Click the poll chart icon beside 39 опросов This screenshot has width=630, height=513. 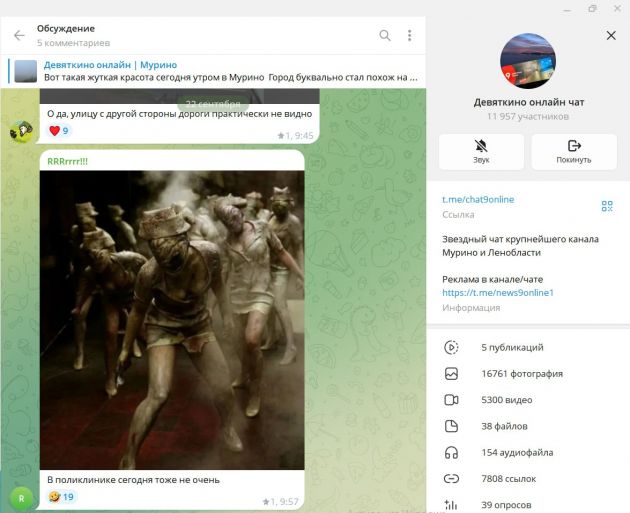451,505
